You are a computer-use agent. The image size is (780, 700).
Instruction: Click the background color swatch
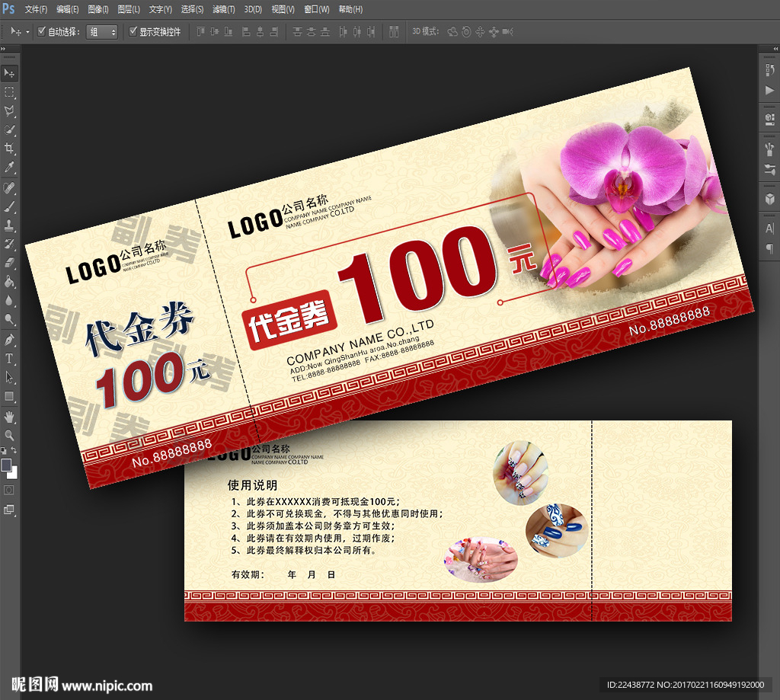click(14, 473)
